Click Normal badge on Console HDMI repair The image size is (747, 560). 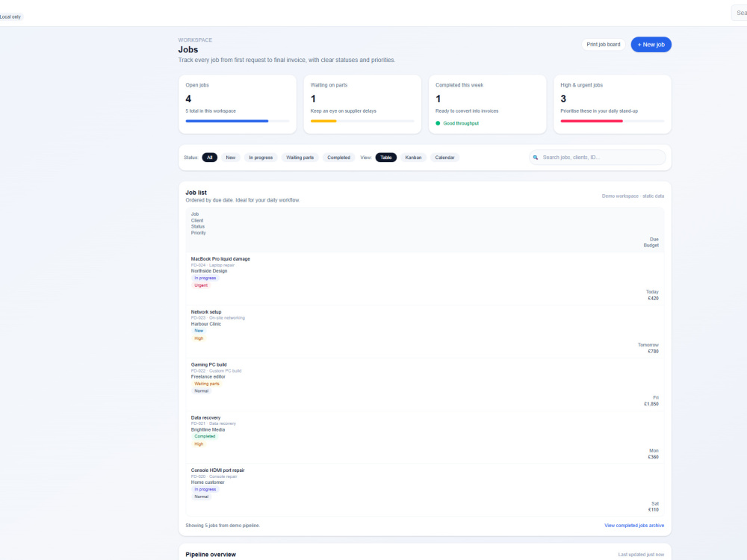coord(201,497)
